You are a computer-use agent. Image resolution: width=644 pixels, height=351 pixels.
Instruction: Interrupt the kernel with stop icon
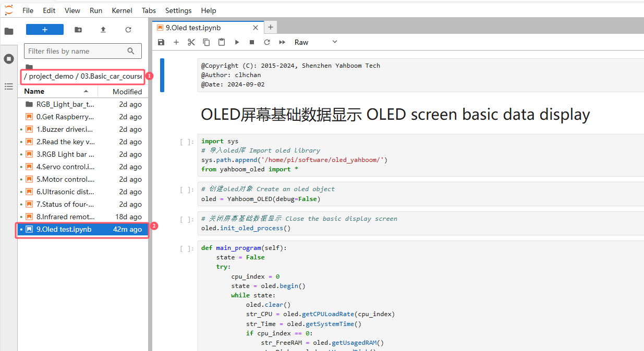point(252,42)
